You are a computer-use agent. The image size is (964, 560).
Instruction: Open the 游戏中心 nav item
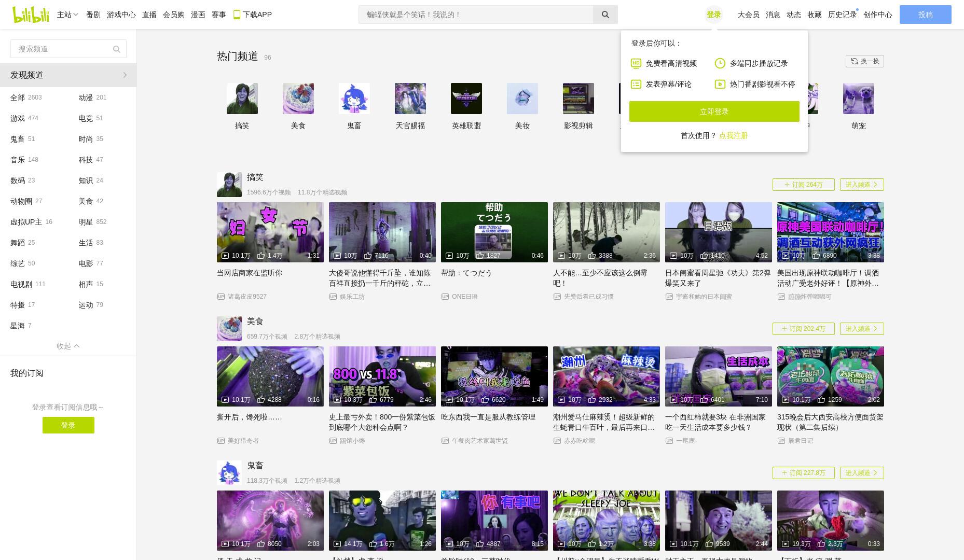(x=121, y=15)
